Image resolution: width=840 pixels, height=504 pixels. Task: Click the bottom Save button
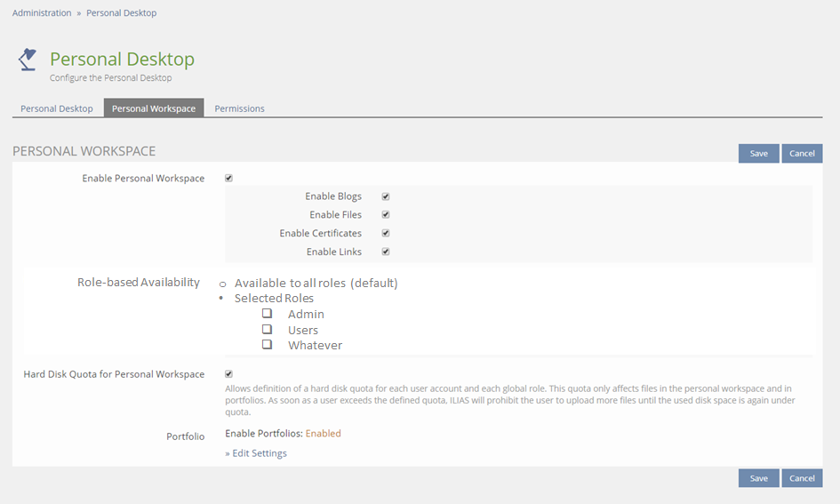click(758, 478)
